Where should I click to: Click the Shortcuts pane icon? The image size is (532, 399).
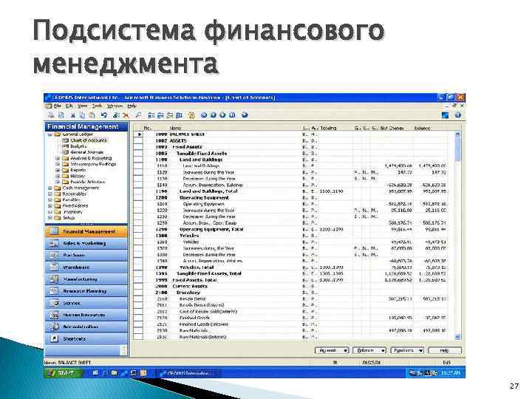click(x=54, y=338)
